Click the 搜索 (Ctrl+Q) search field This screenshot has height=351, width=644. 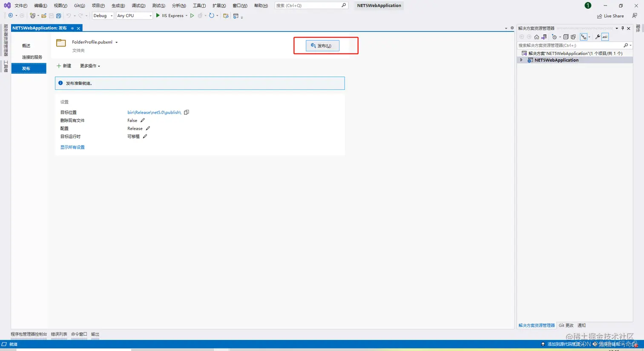tap(311, 6)
